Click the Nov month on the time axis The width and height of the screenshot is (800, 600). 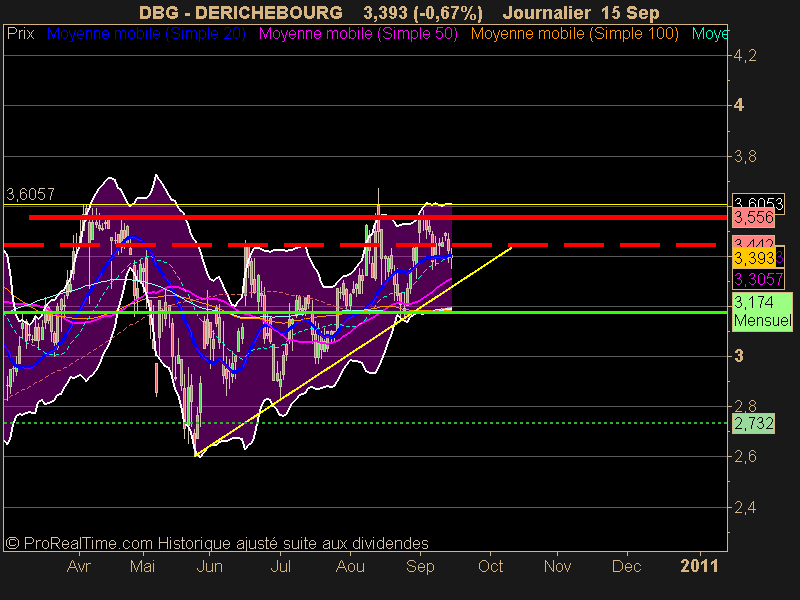pos(557,566)
